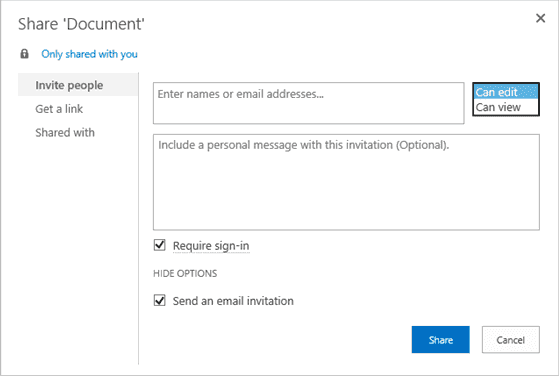Click empty space below the Shared with tab
559x376 pixels.
78,249
